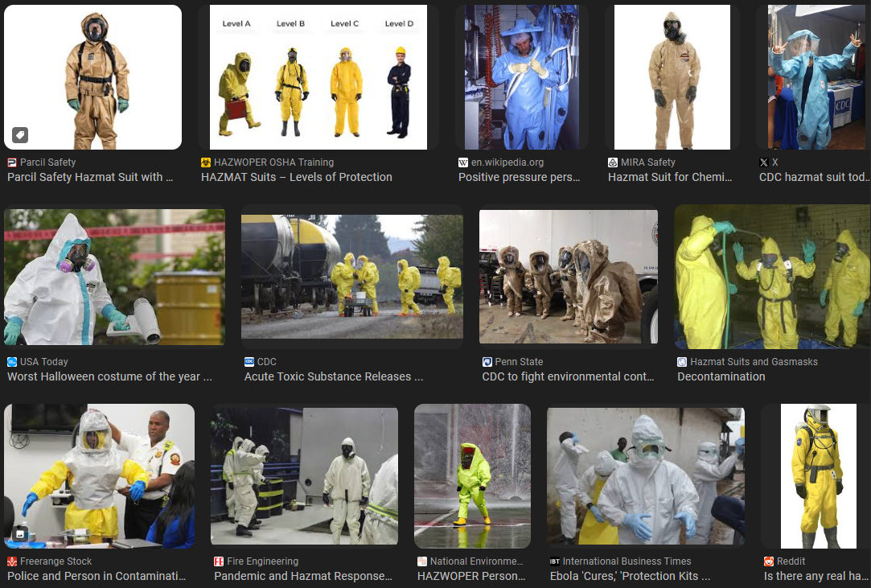
Task: Open the Parcil Safety hazmat suit thumbnail
Action: (x=92, y=77)
